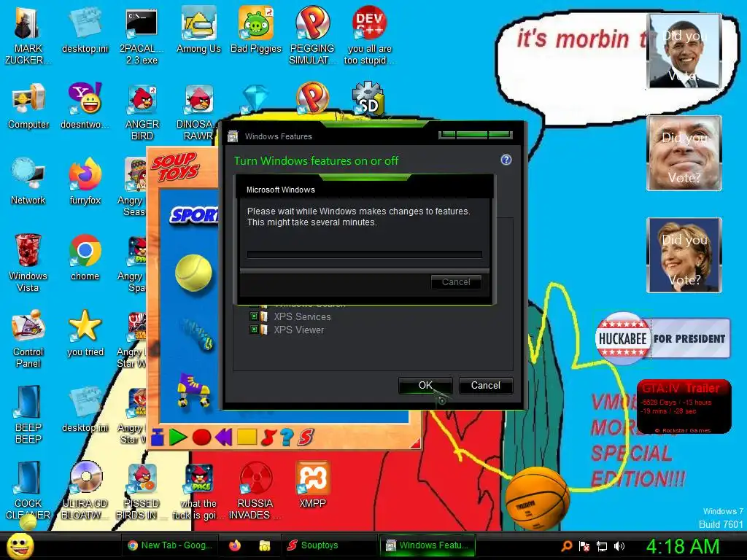Open the network tray icon

(602, 545)
